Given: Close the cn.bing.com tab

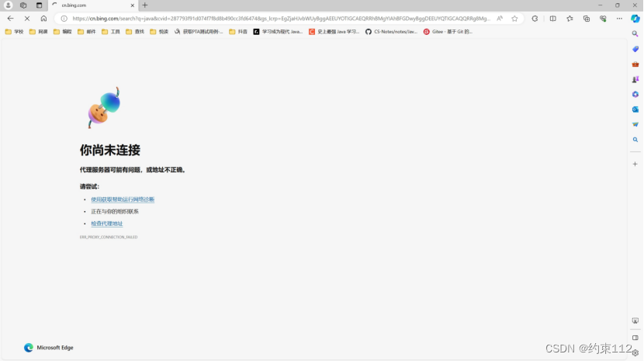Looking at the screenshot, I should pyautogui.click(x=132, y=5).
